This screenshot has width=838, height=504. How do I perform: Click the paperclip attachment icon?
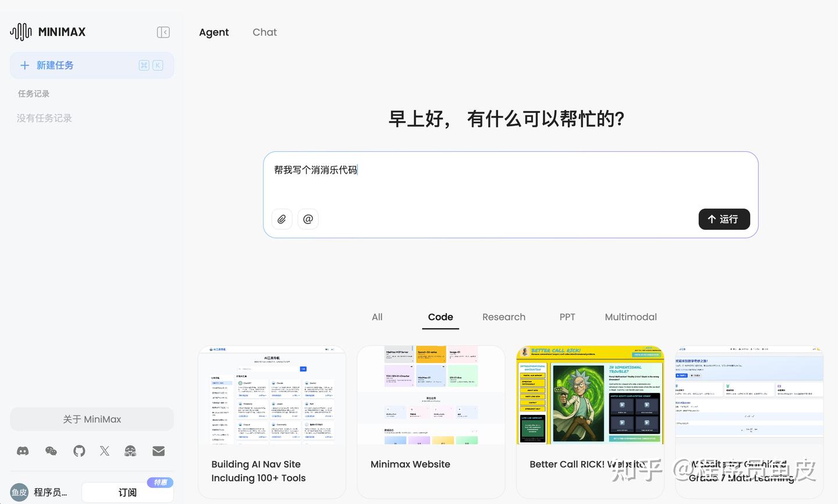point(282,219)
